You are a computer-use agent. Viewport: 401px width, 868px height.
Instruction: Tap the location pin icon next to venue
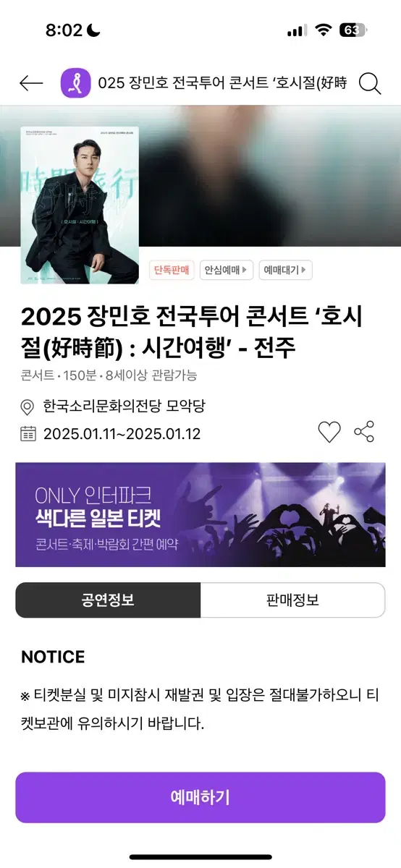pos(28,407)
